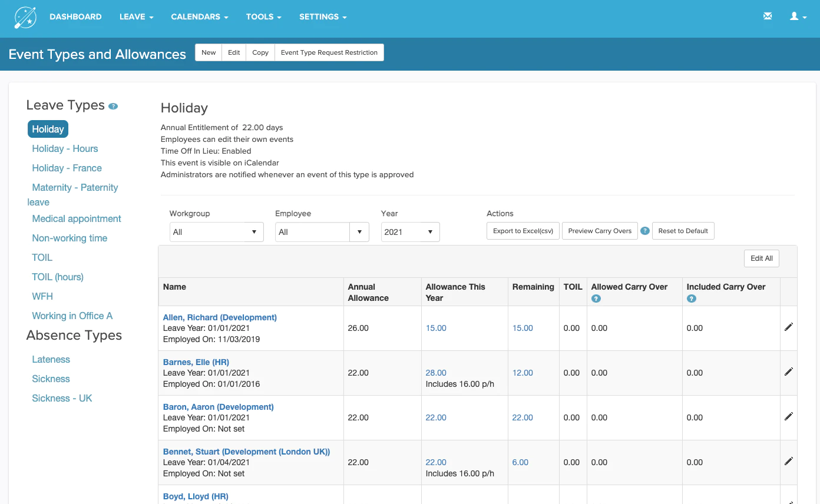Select Sickness - UK absence type

(x=62, y=398)
